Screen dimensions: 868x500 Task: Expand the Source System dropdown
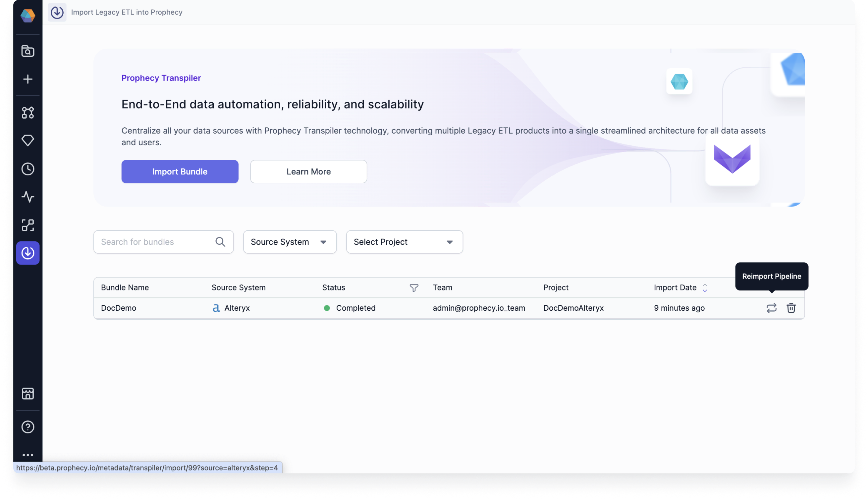click(290, 242)
